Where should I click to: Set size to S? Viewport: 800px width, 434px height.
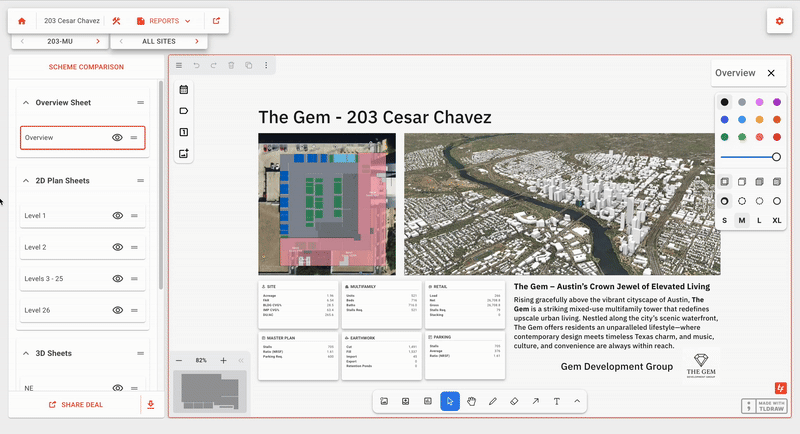click(724, 220)
